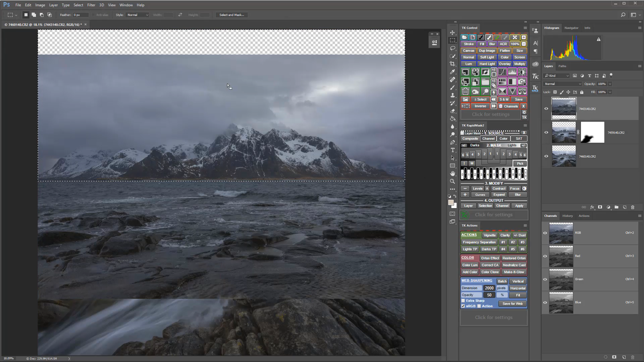This screenshot has height=362, width=644.
Task: Open the layer blend mode dropdown
Action: (x=562, y=84)
